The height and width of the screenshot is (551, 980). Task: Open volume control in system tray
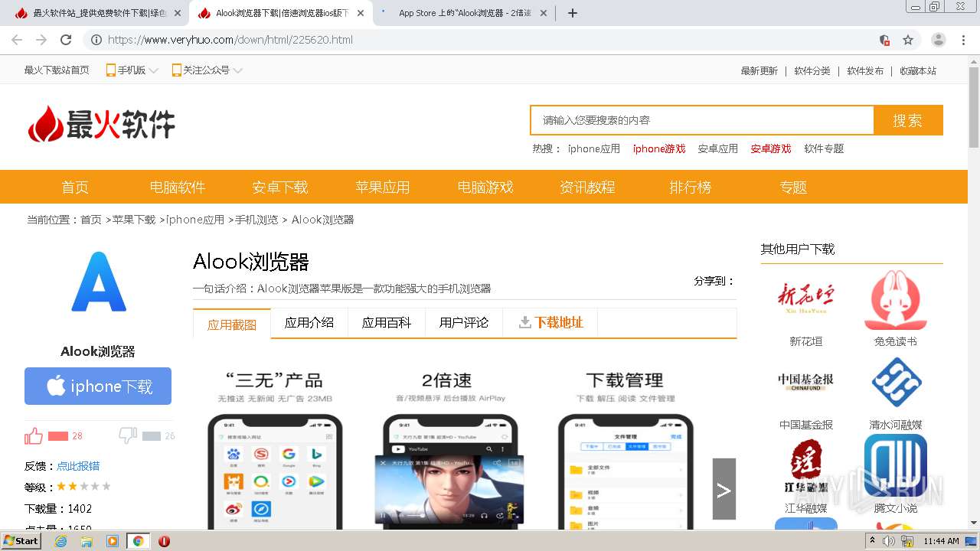coord(888,541)
